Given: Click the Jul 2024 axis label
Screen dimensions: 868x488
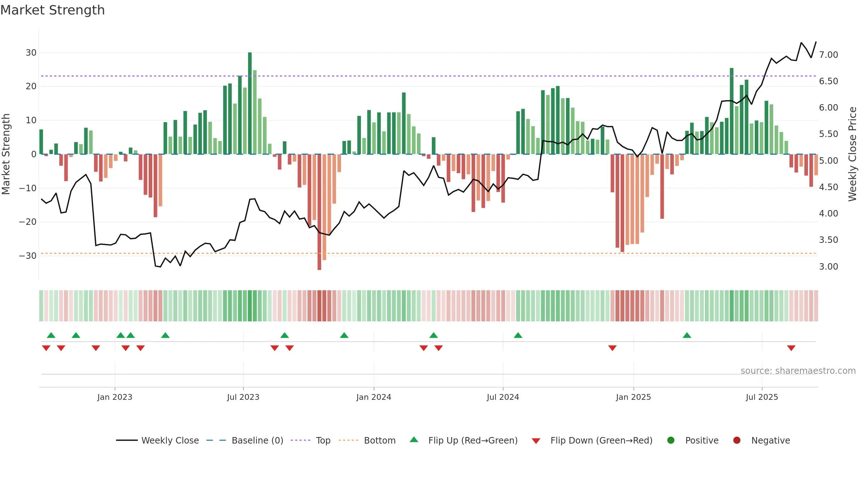Looking at the screenshot, I should [x=503, y=397].
